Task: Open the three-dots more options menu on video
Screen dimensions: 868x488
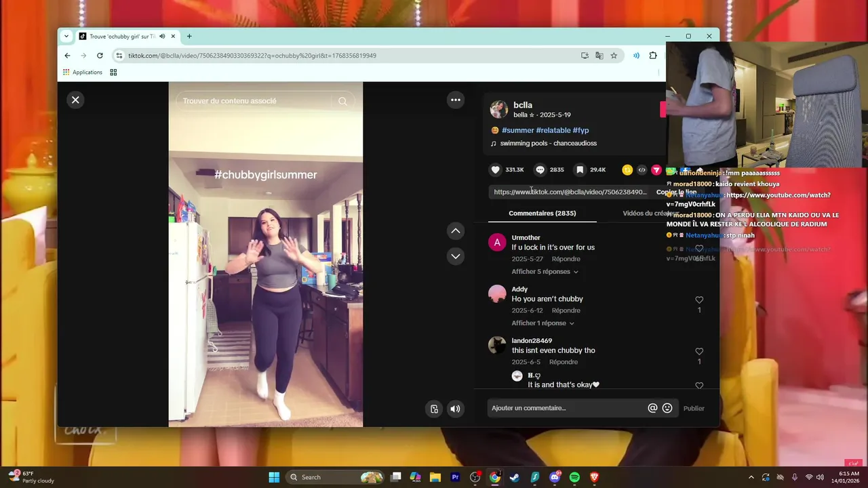Action: point(456,100)
